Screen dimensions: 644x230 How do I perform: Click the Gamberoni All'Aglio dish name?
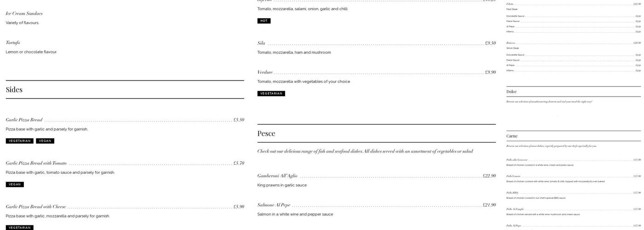coord(277,176)
